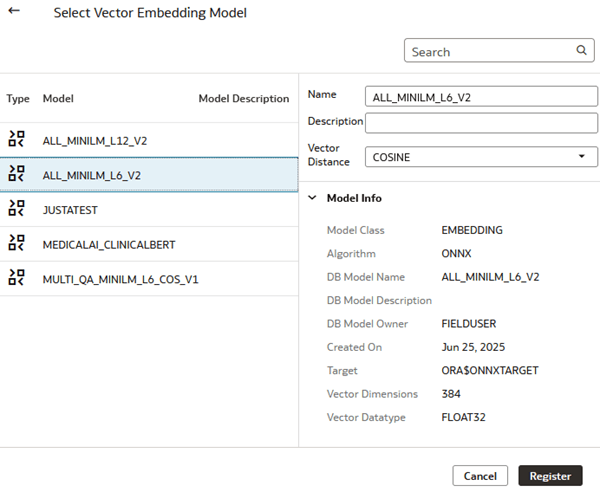This screenshot has height=492, width=600.
Task: Click the ORA$ONNXTARGET target value
Action: [x=490, y=370]
